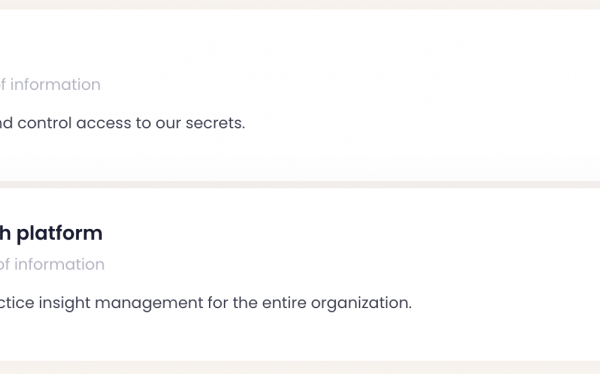
Task: Click the empty white area right of "secrets."
Action: pos(421,123)
